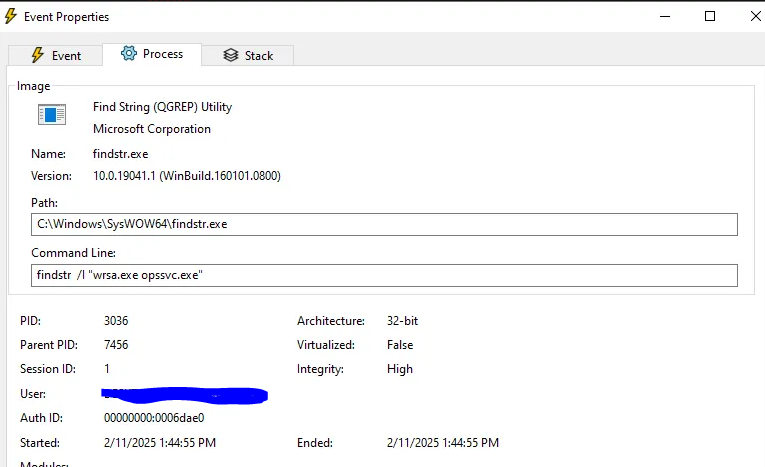This screenshot has height=467, width=765.
Task: Click the Session ID value 1
Action: click(106, 368)
